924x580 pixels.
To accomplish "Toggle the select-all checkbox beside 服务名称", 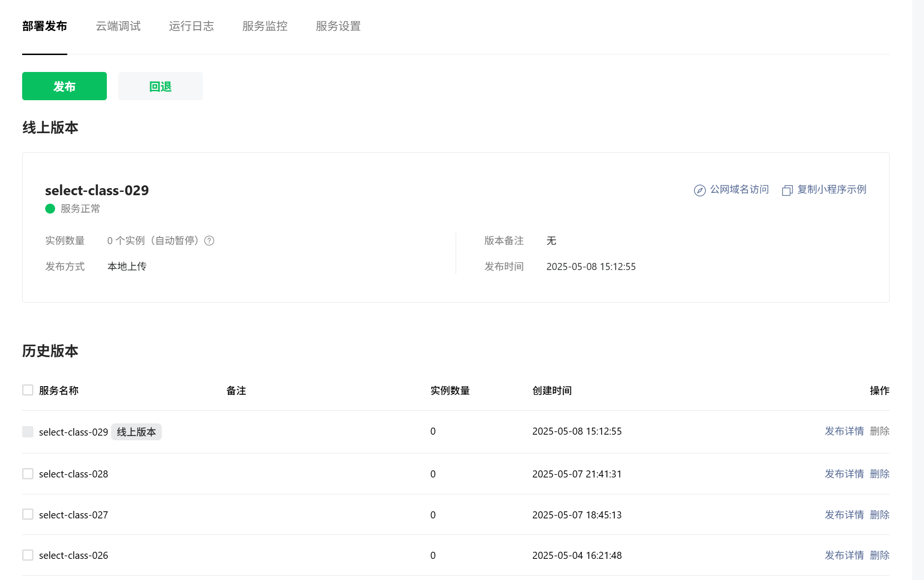I will pos(28,390).
